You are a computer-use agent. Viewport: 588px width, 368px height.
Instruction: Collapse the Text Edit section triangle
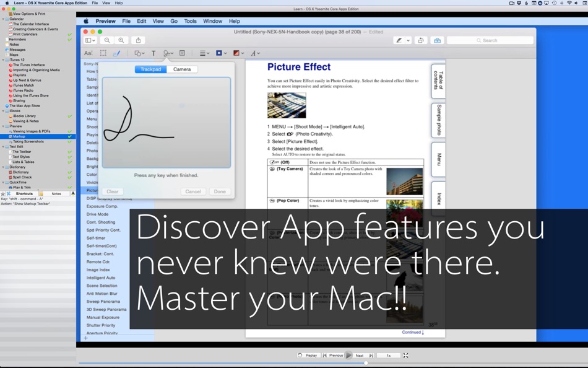tap(3, 147)
